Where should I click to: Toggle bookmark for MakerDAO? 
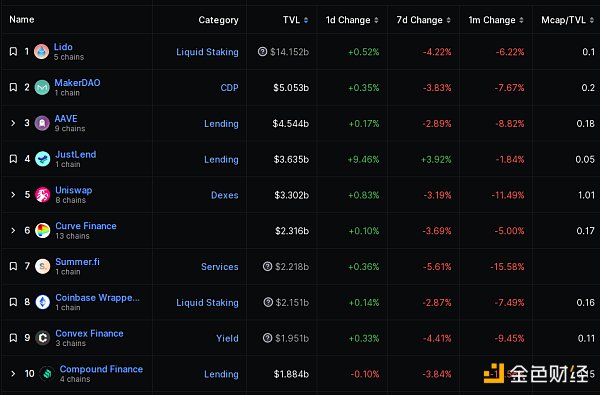coord(13,87)
